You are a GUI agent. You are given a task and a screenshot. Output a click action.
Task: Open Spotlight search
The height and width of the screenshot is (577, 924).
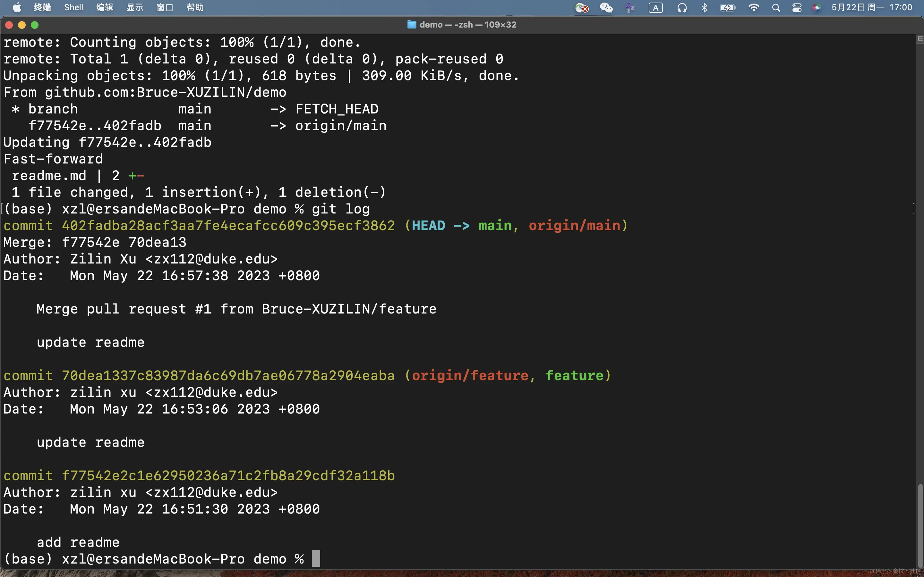coord(776,8)
